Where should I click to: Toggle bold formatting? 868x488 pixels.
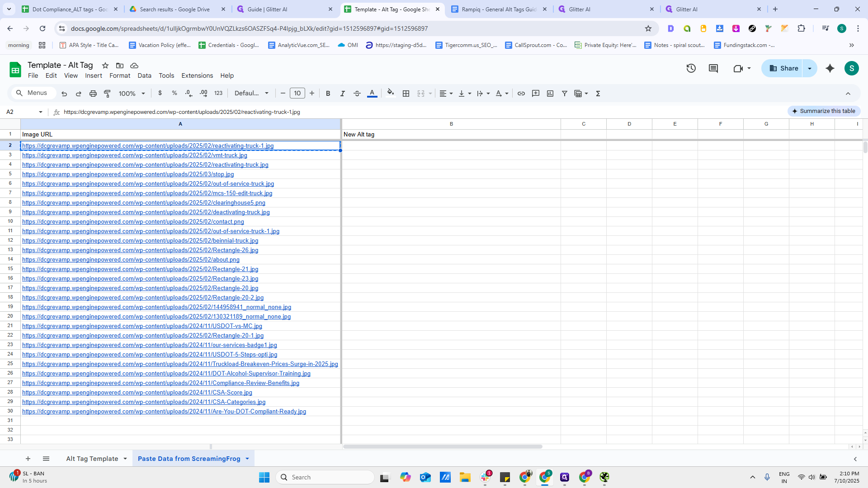[328, 94]
